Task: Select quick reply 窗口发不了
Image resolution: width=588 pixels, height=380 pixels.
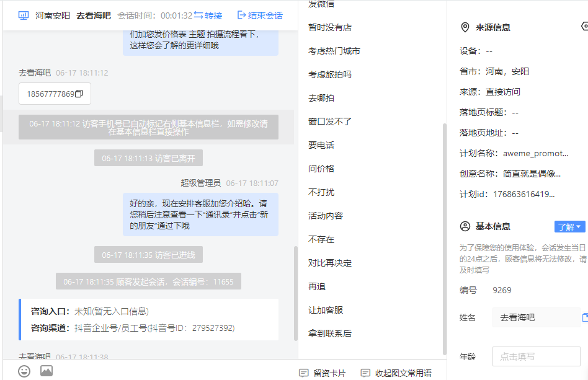Action: click(330, 122)
